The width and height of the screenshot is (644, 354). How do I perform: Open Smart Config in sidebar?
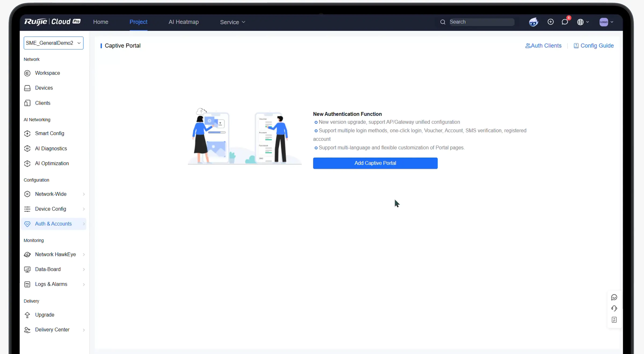(x=50, y=133)
